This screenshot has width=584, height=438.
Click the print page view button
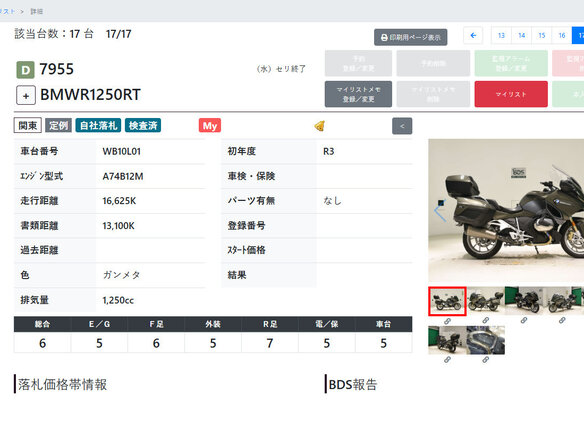410,37
